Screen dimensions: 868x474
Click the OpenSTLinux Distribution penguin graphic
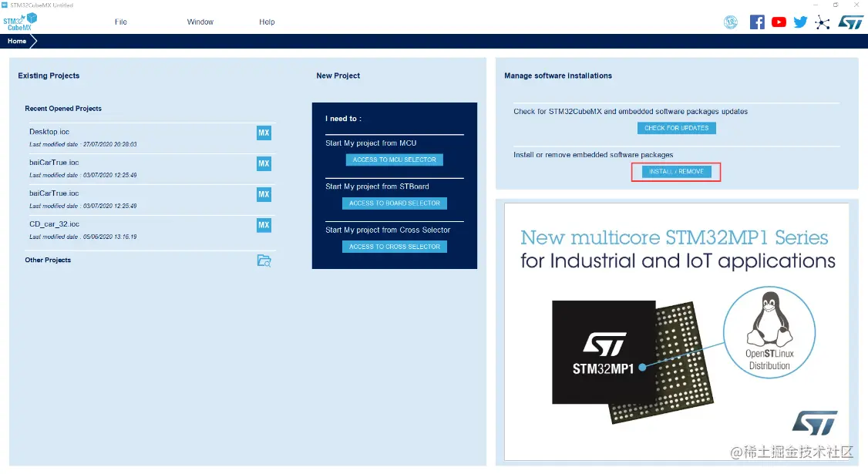coord(769,332)
